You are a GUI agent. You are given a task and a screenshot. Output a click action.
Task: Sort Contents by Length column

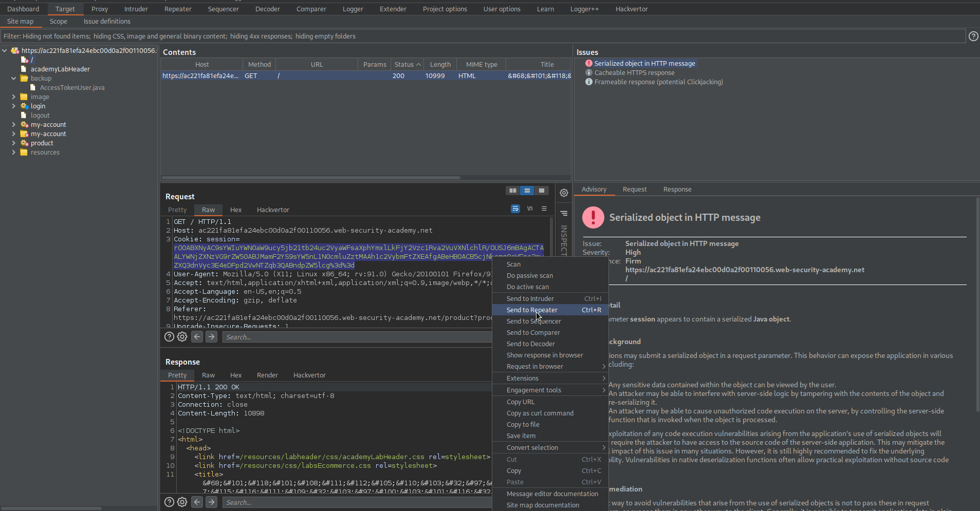click(440, 64)
